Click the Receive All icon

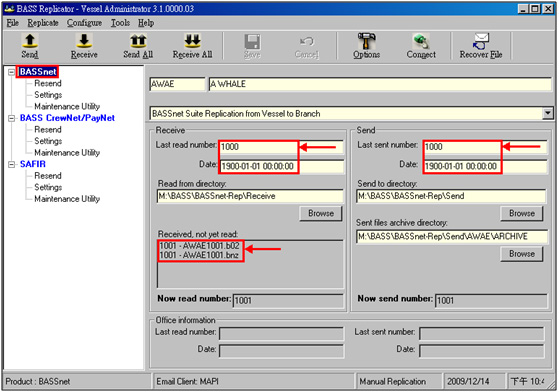[193, 41]
